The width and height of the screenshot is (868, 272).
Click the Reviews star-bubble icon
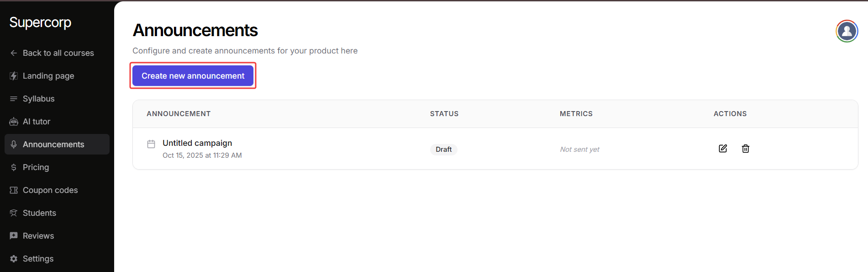[14, 236]
